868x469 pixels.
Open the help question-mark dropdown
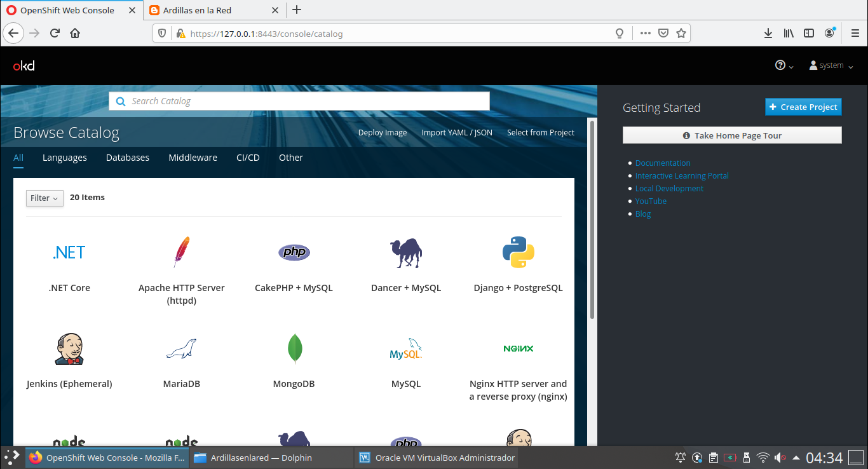click(x=785, y=65)
